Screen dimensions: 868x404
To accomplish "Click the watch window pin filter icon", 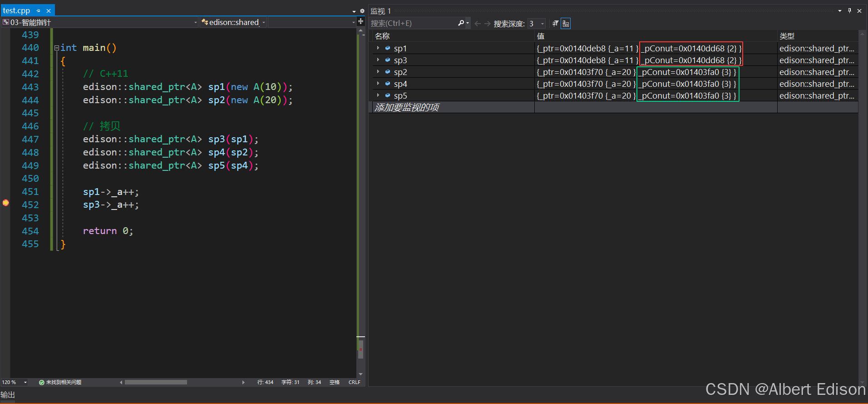I will tap(555, 24).
